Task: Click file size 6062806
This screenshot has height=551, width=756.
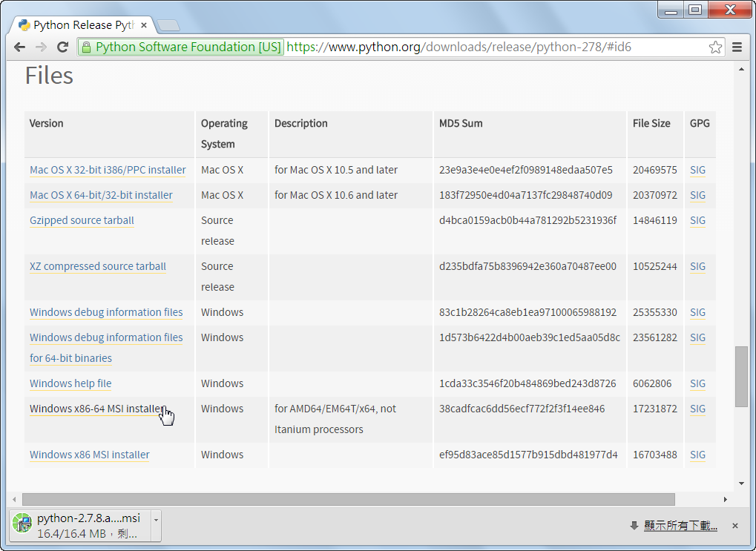Action: 652,383
